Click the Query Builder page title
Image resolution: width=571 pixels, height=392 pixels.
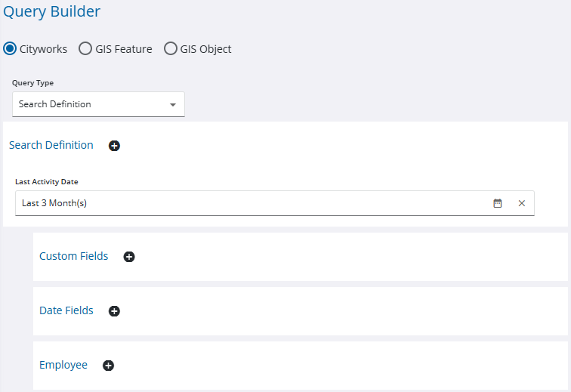(52, 11)
